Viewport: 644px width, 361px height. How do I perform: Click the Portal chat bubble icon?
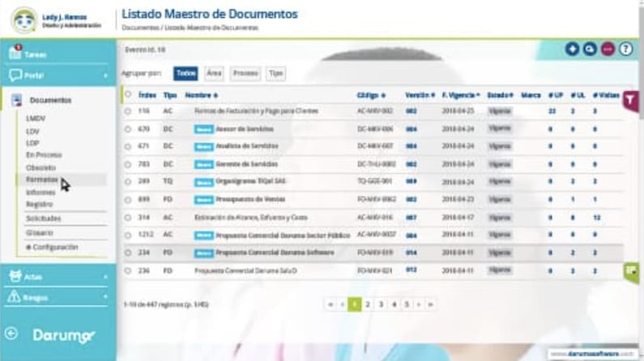point(15,75)
